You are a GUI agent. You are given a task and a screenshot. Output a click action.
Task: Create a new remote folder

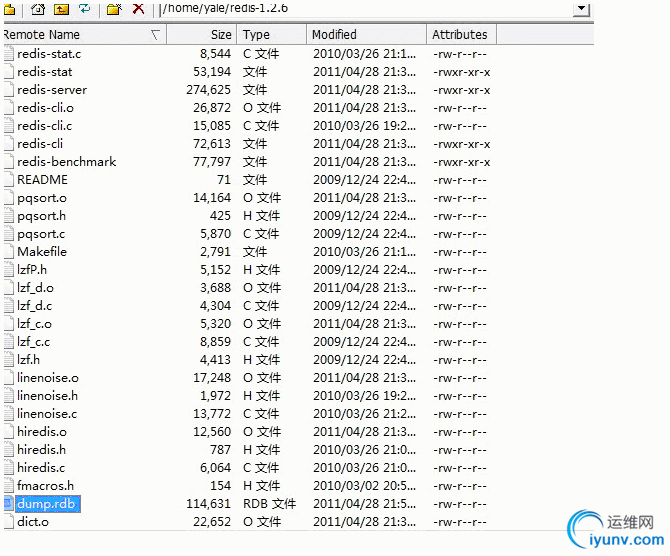(115, 9)
